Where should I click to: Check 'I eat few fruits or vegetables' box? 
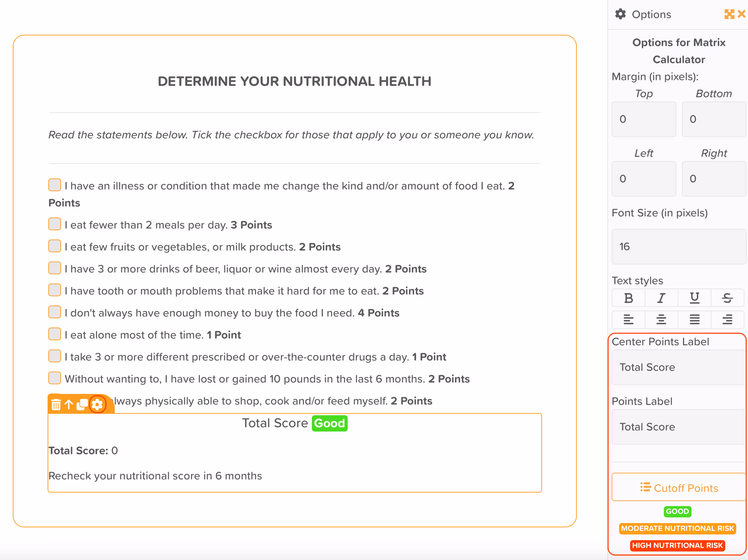point(55,246)
